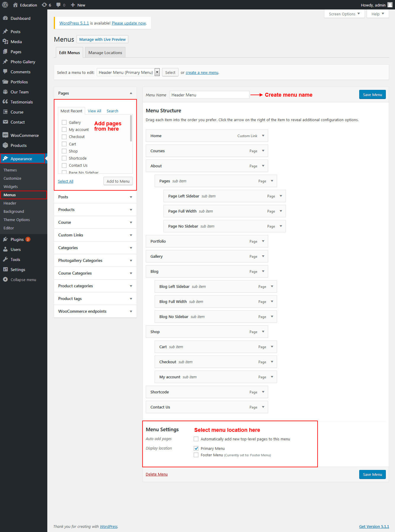Screen dimensions: 395x532
Task: Click the Menu Name input field
Action: coord(209,95)
